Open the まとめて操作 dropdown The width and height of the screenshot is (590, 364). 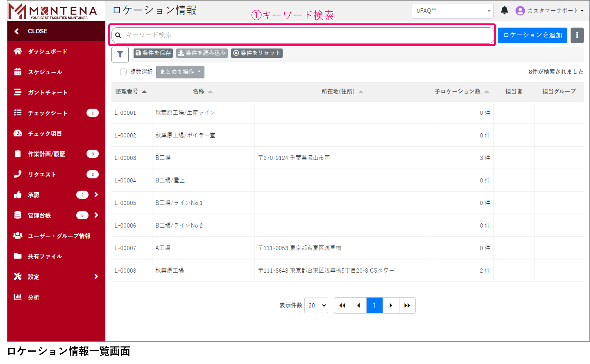pyautogui.click(x=180, y=72)
